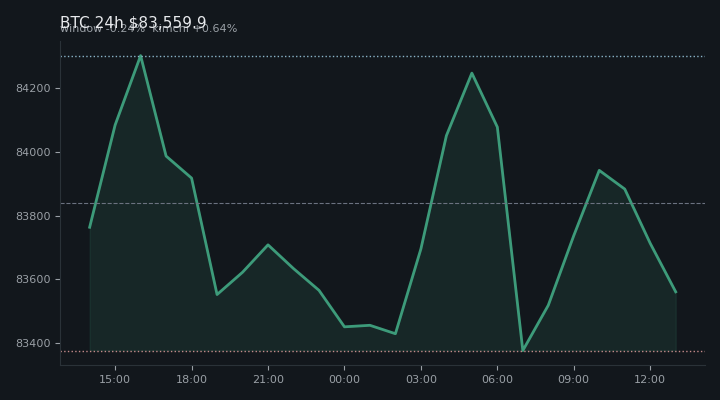Click the 83800 y-axis label

point(33,216)
